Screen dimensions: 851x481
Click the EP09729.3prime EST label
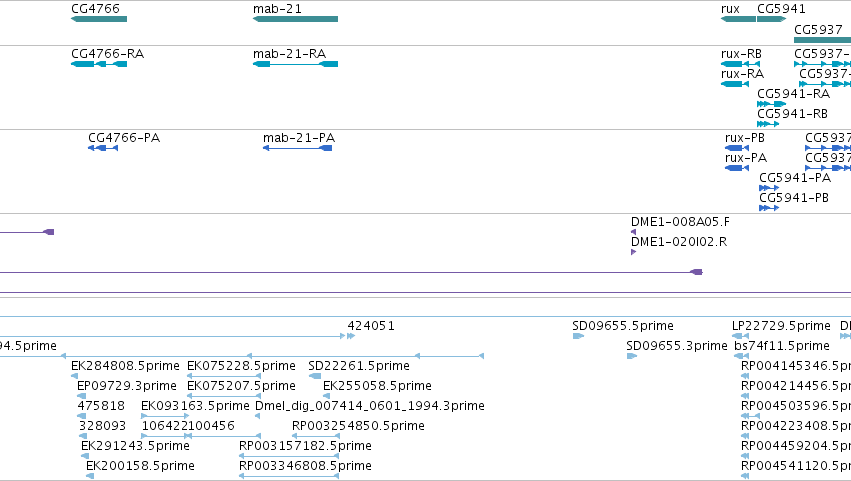[127, 386]
